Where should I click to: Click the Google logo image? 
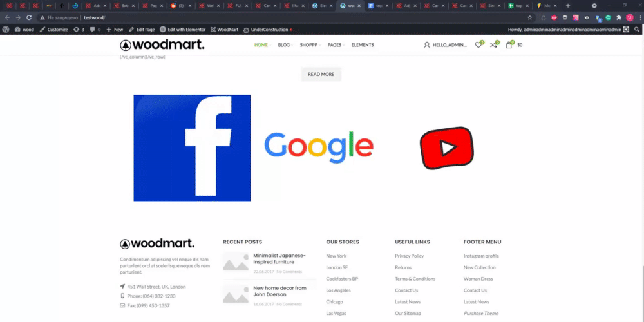pos(319,147)
